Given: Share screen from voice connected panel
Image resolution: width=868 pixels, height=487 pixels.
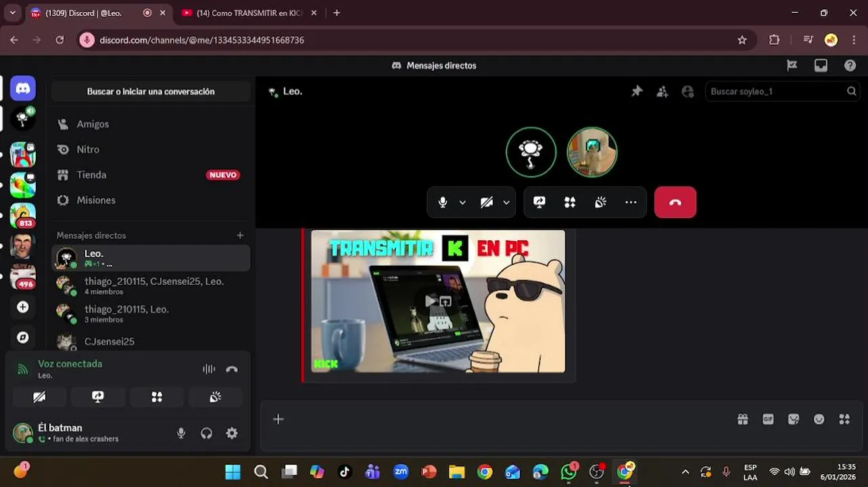Looking at the screenshot, I should [x=98, y=397].
